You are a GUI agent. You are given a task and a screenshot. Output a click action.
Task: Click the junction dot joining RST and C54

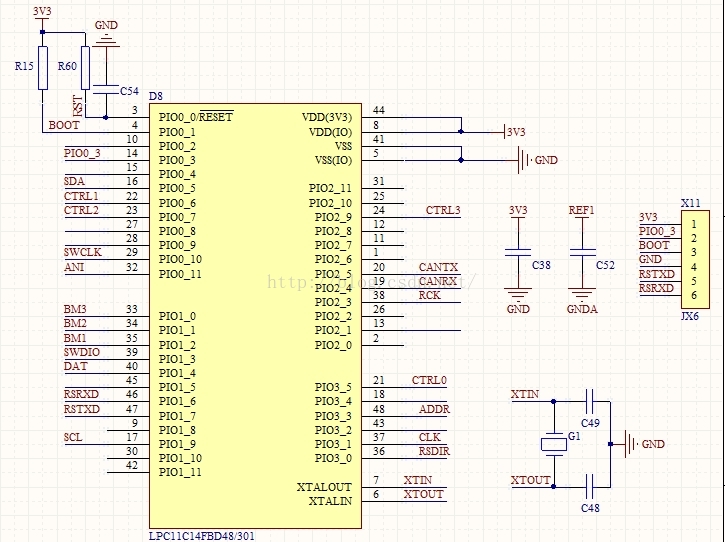[106, 117]
